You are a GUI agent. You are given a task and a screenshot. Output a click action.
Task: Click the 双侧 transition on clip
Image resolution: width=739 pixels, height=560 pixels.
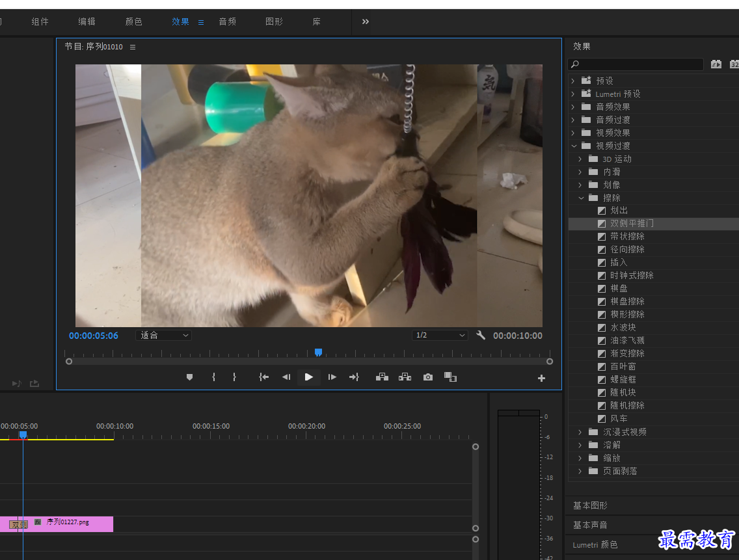[x=18, y=524]
